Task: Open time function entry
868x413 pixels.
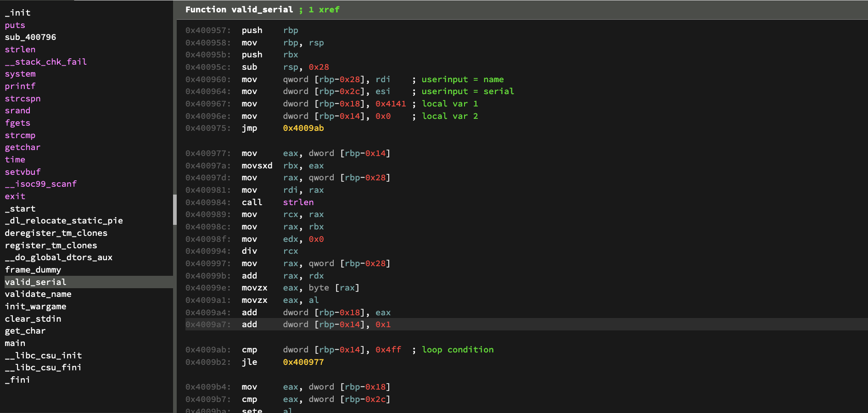Action: tap(15, 160)
